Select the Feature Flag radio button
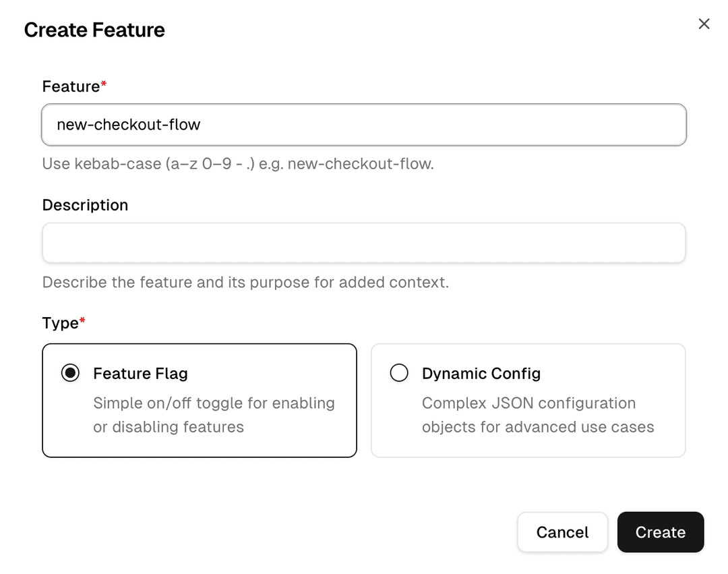This screenshot has width=728, height=574. 70,372
